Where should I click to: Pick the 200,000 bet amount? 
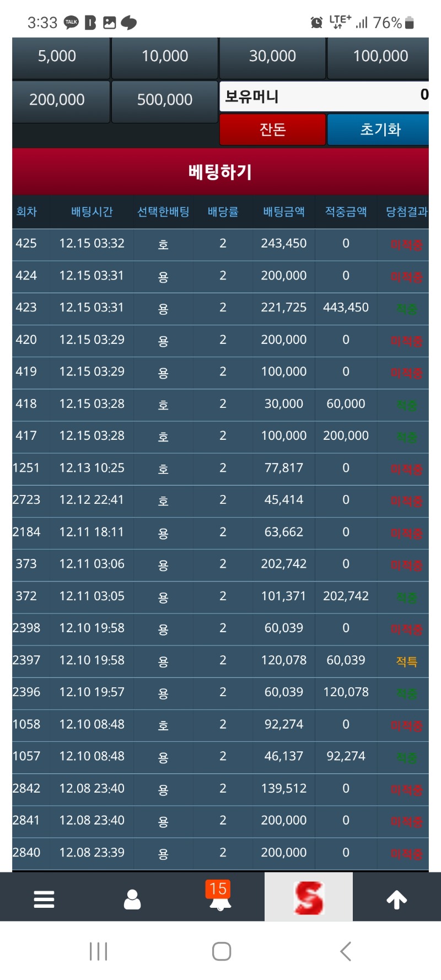(x=57, y=100)
